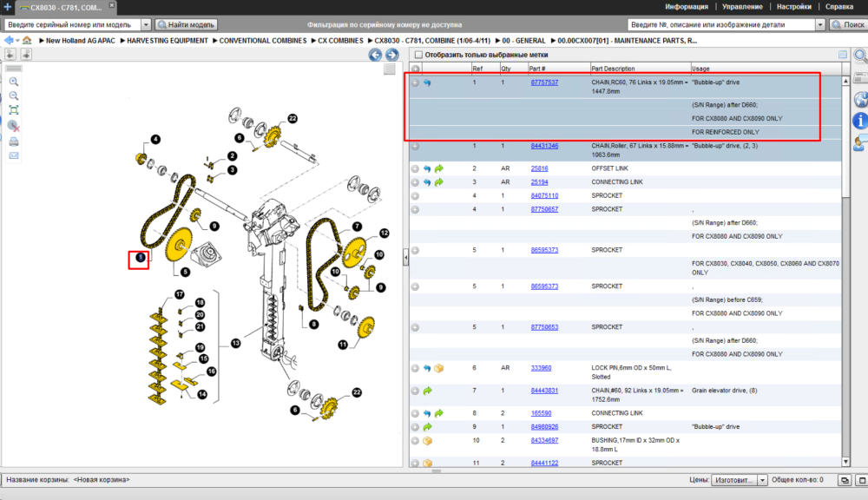Expand CX COMBINES breadcrumb
This screenshot has width=868, height=500.
point(313,41)
